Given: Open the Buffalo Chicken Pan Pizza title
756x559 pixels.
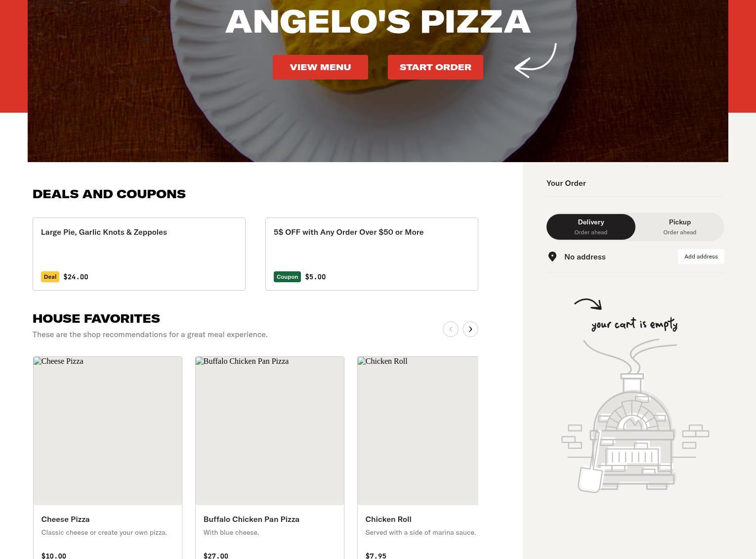Looking at the screenshot, I should pos(252,519).
